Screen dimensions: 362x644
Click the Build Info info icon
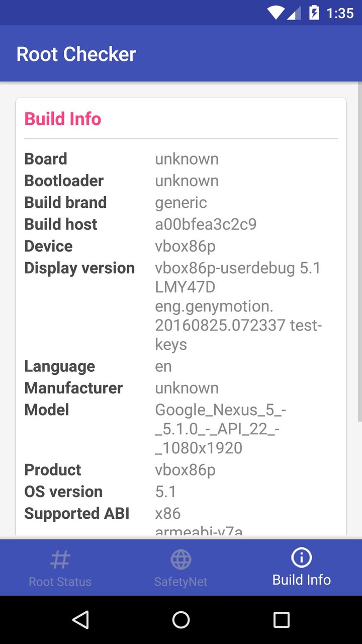(301, 557)
